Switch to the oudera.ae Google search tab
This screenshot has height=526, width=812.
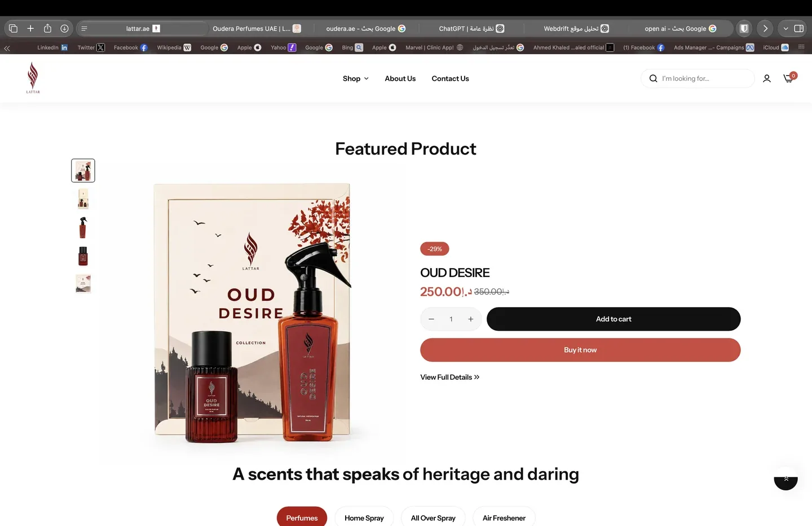365,28
